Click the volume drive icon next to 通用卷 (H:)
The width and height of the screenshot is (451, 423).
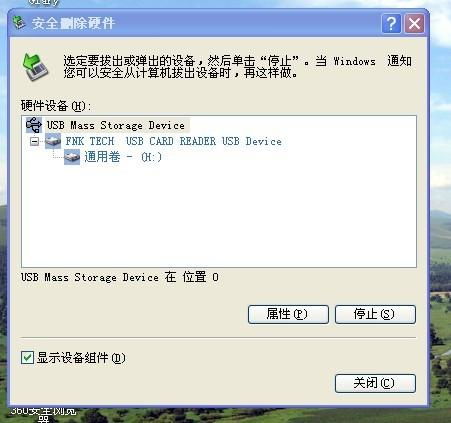(x=72, y=157)
